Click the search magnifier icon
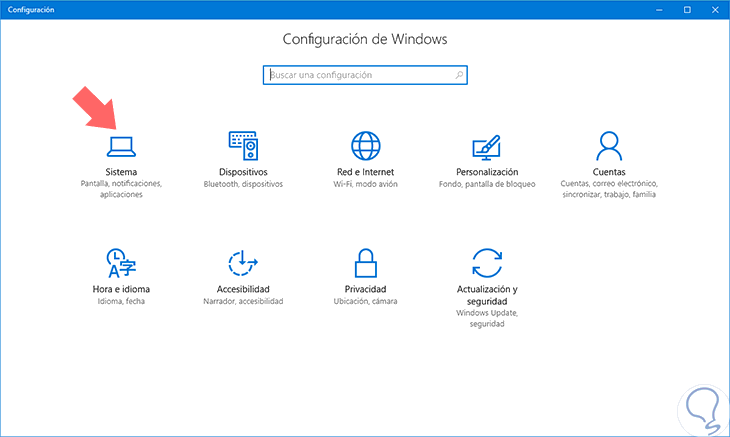 click(x=459, y=75)
